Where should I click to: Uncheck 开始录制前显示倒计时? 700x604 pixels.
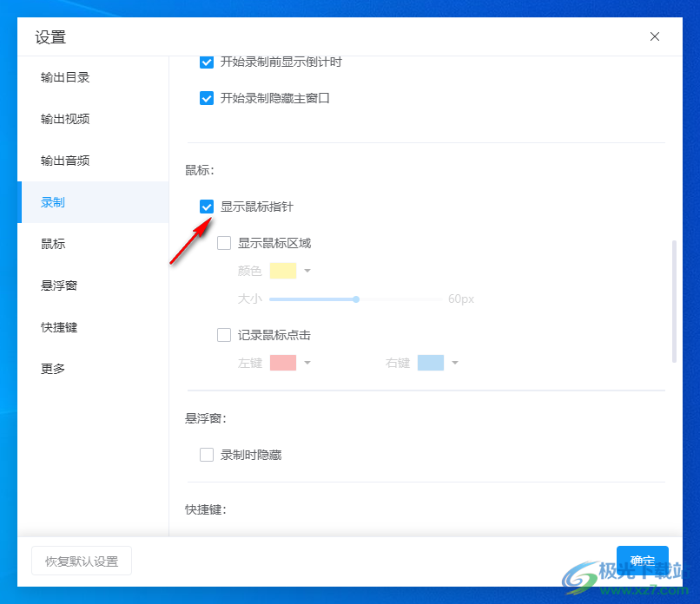[207, 62]
